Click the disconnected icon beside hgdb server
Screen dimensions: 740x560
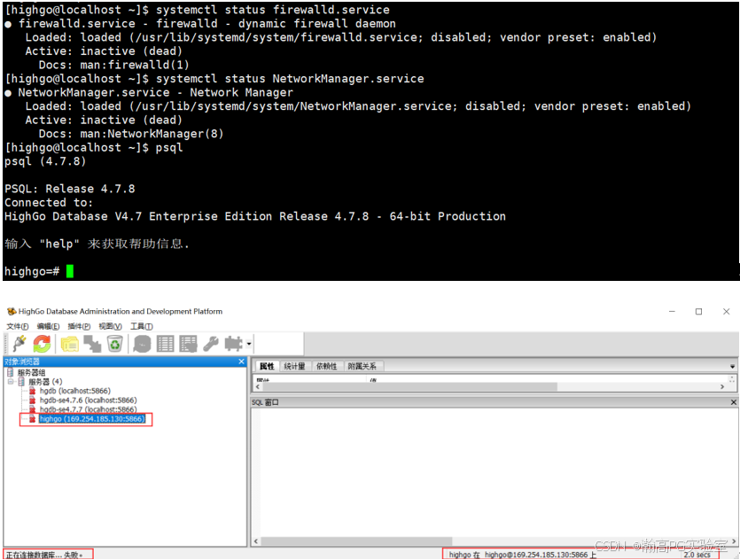[32, 391]
